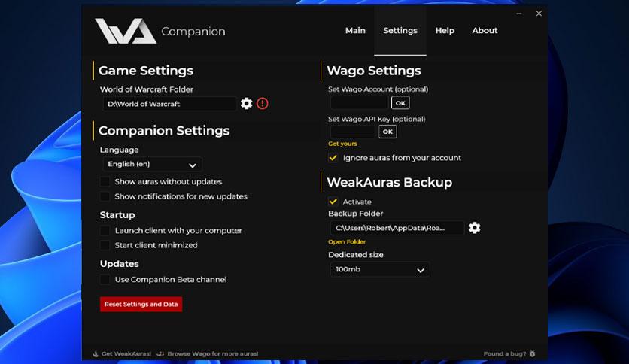
Task: Click OK next to Wago API Key
Action: pos(387,132)
